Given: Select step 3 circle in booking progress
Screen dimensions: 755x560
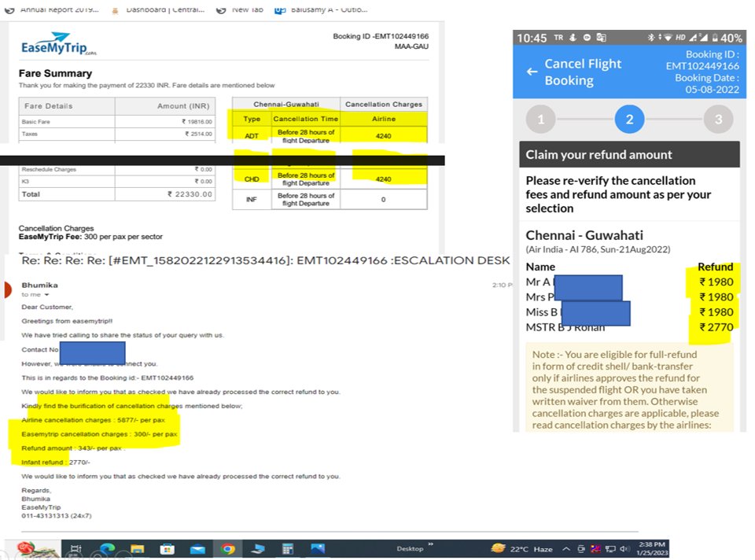Looking at the screenshot, I should click(718, 119).
